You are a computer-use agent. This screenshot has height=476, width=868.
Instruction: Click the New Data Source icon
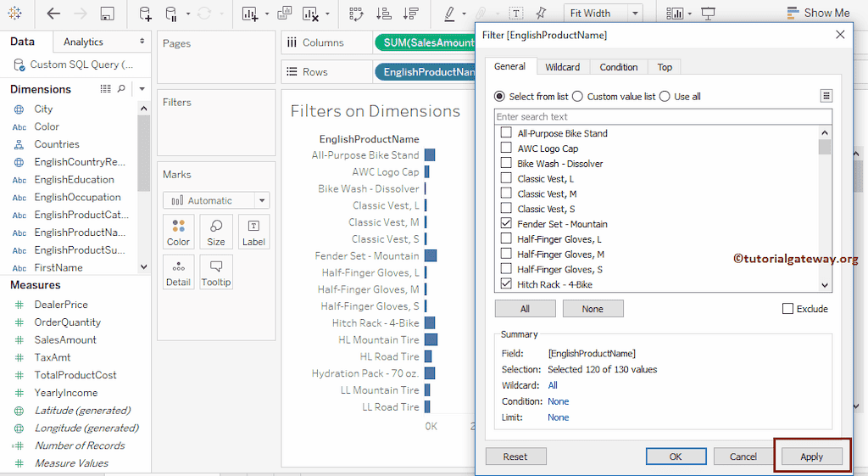pos(145,14)
